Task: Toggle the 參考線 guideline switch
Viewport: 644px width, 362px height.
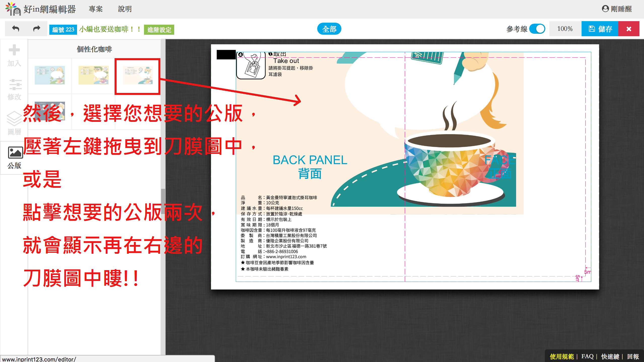Action: [537, 29]
